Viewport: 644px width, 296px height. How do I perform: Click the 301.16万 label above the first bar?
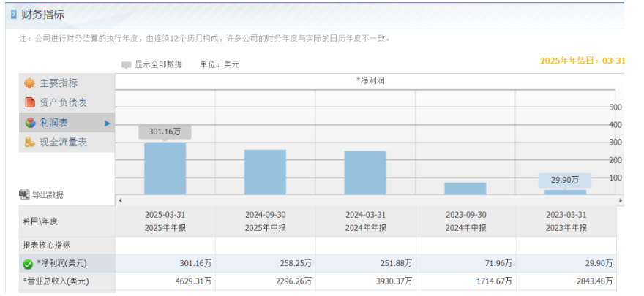pos(165,132)
